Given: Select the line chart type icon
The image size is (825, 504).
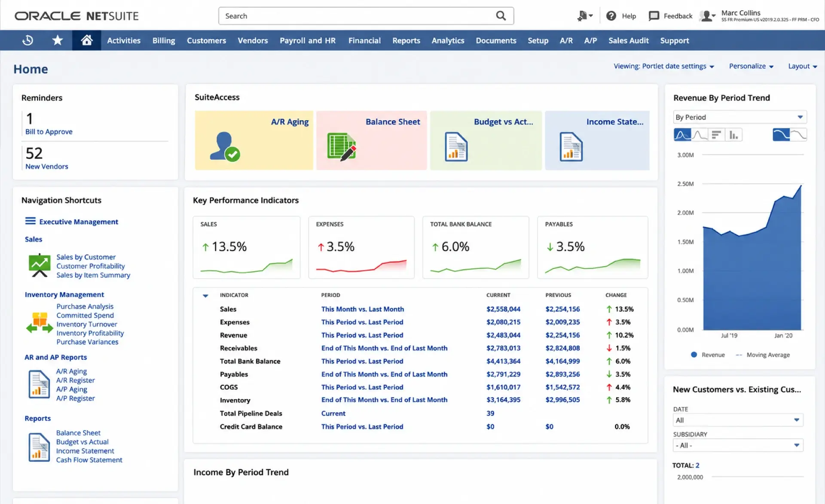Looking at the screenshot, I should (699, 135).
